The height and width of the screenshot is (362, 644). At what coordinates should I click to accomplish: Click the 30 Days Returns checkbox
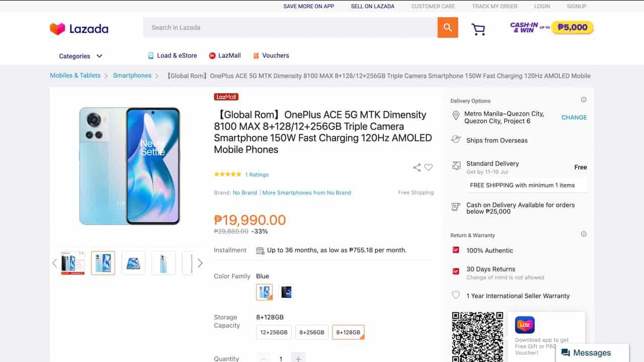pos(455,269)
